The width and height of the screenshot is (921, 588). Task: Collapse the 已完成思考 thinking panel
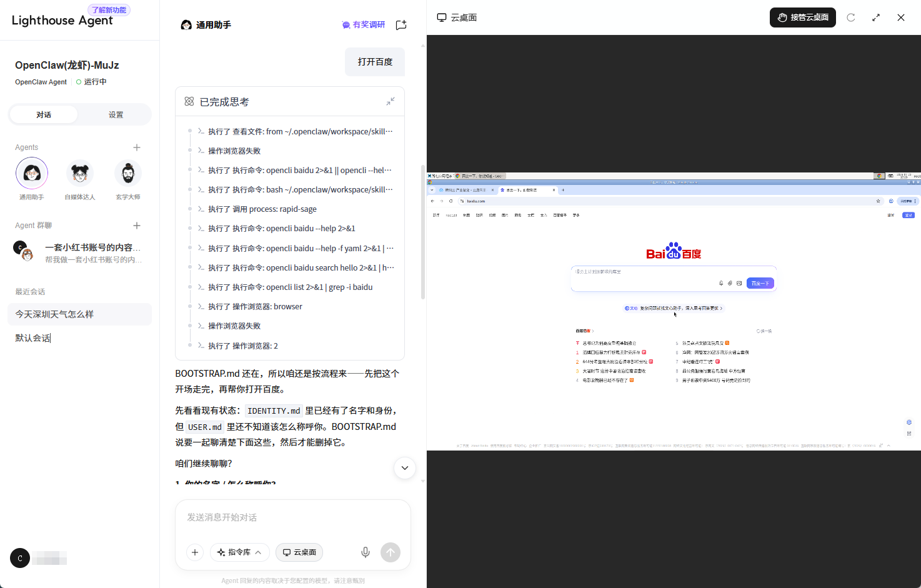point(391,101)
